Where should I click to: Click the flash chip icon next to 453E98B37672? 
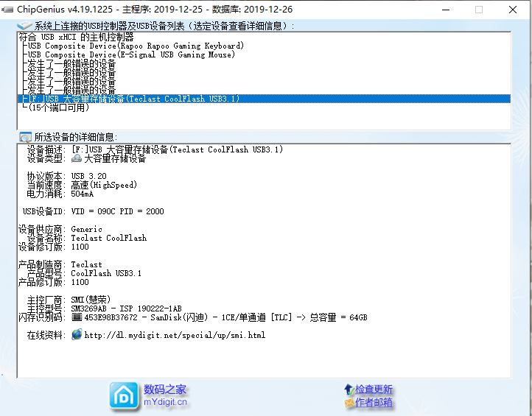click(77, 317)
